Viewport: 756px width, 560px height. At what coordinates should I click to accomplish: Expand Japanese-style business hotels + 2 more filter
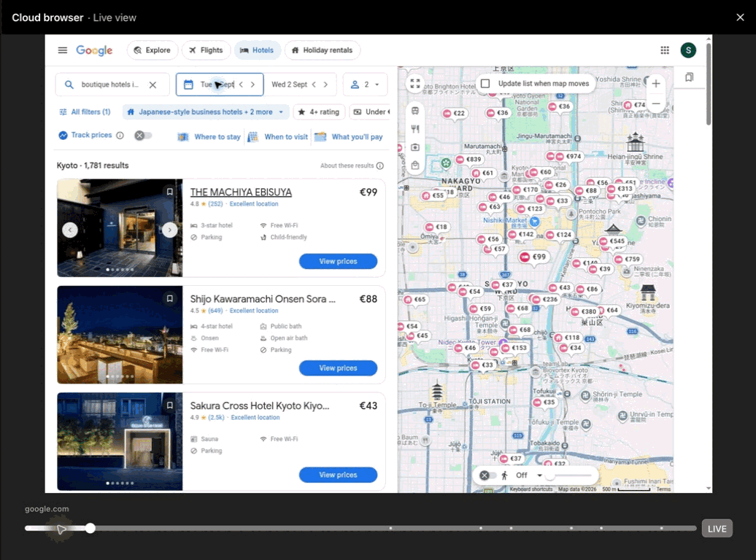[206, 112]
